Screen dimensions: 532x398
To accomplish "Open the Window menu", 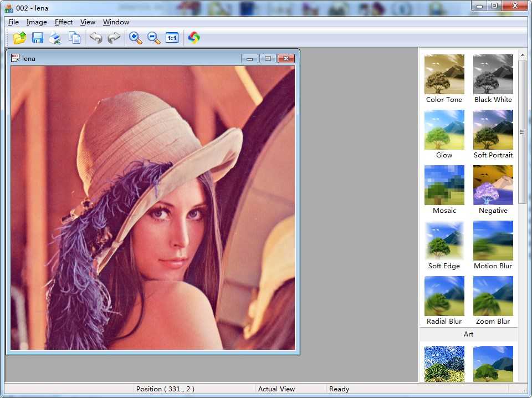I will (x=116, y=22).
